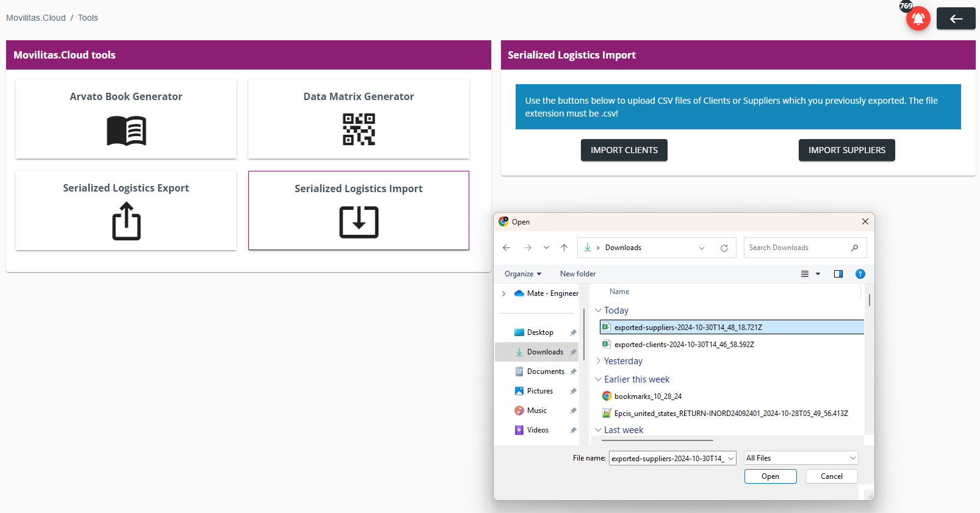Click the Serialized Logistics Export share icon
Screen dimensions: 980x513
126,221
